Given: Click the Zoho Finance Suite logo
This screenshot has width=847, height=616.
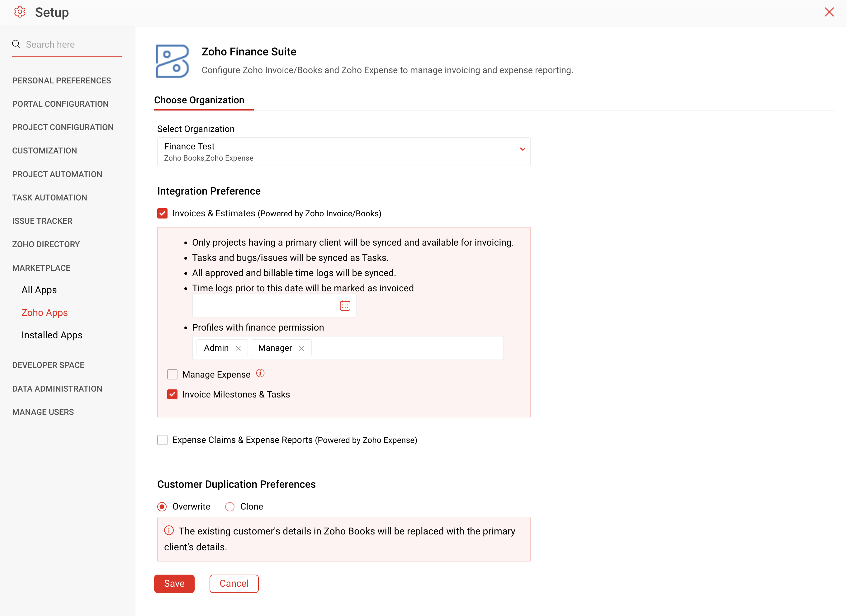Looking at the screenshot, I should [x=172, y=61].
